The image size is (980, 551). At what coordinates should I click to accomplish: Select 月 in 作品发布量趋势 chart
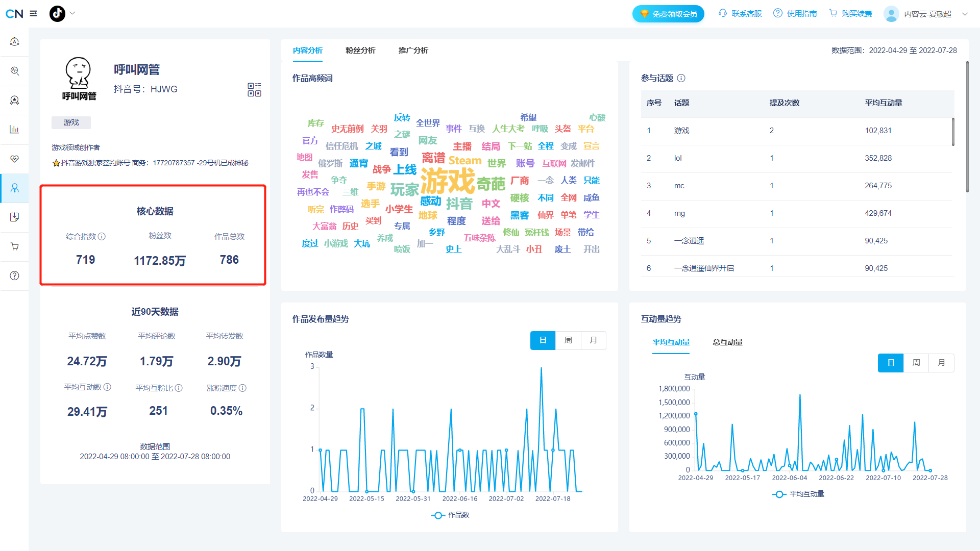pyautogui.click(x=594, y=340)
